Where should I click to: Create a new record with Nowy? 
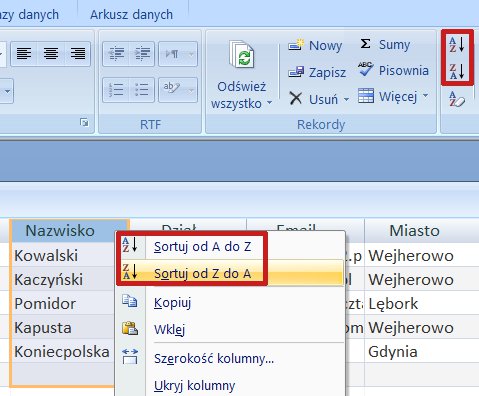pyautogui.click(x=315, y=45)
